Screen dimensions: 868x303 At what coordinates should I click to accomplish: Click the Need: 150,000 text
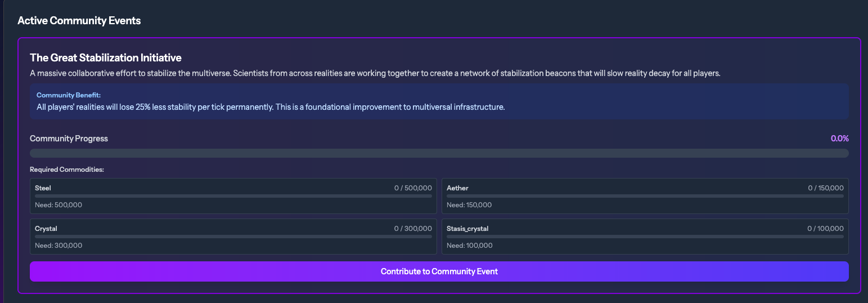[469, 205]
